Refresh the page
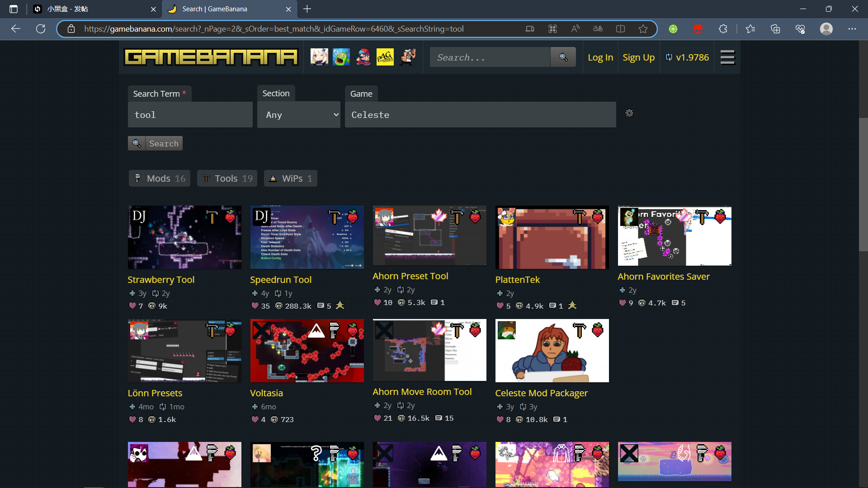Viewport: 868px width, 488px height. click(41, 29)
